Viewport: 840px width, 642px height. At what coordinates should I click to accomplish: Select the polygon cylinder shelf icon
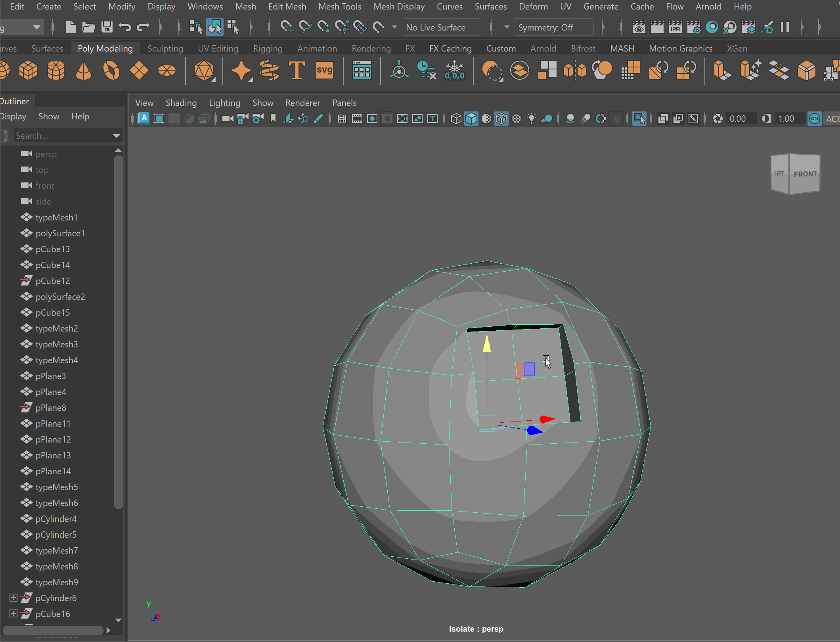tap(55, 71)
